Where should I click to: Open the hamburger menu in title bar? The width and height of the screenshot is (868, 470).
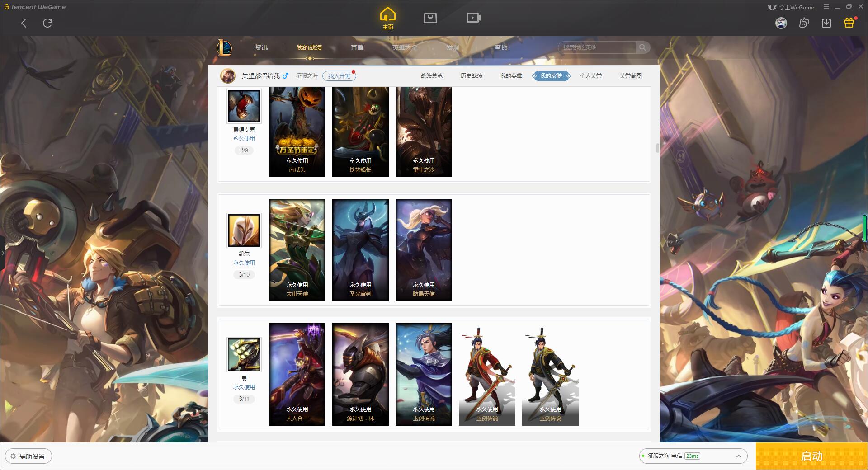click(826, 7)
